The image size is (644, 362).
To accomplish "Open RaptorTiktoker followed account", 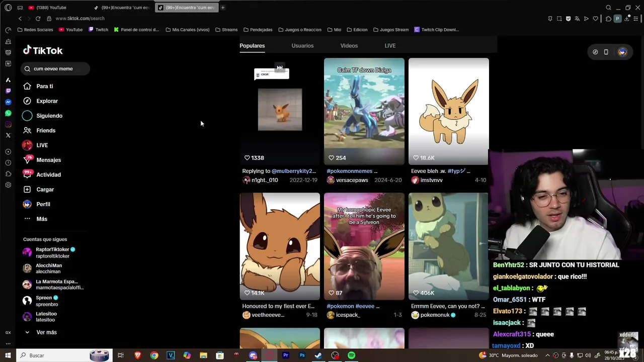I will point(54,252).
